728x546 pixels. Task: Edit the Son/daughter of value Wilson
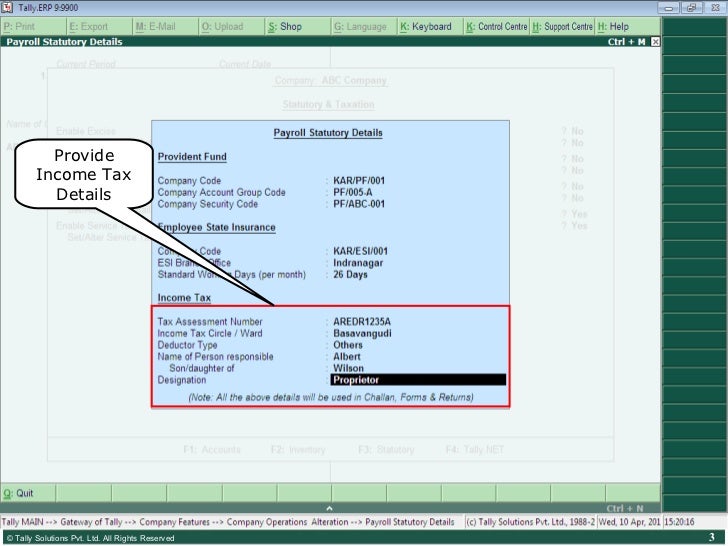[348, 368]
